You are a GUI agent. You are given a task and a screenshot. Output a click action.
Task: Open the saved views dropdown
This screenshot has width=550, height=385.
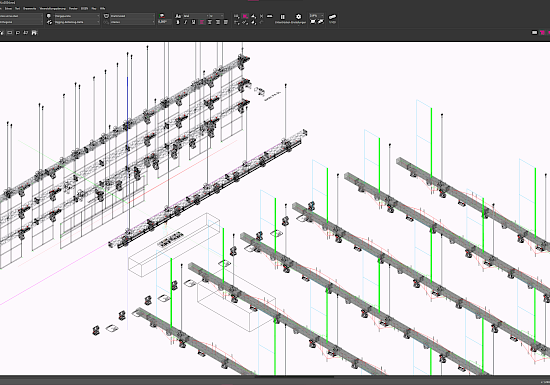coord(132,16)
